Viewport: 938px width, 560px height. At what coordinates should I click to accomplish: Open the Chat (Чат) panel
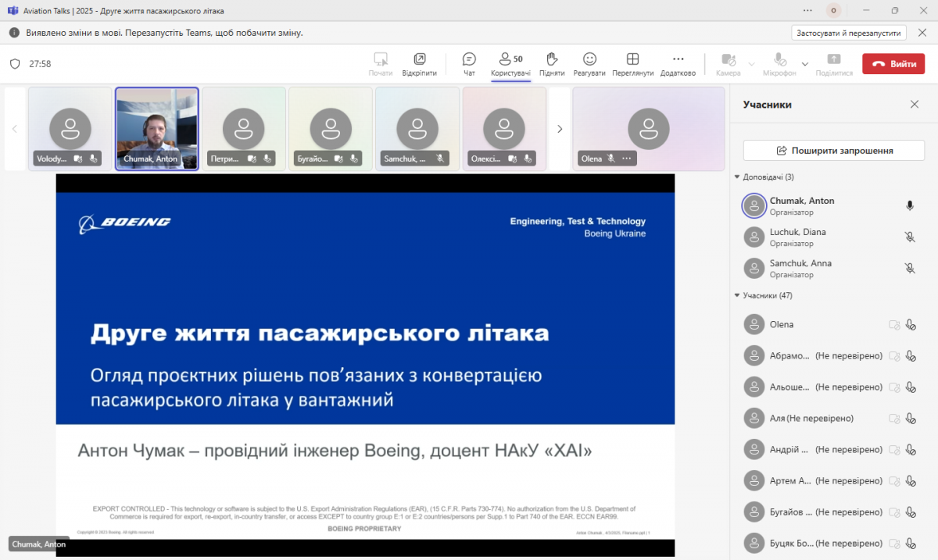469,63
